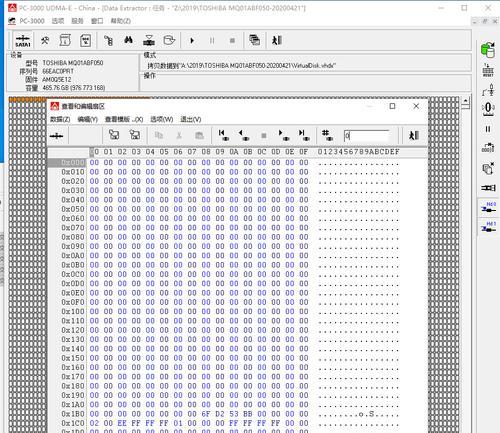Click the wrench and hammer utilities icon
500x433 pixels.
[x=45, y=41]
